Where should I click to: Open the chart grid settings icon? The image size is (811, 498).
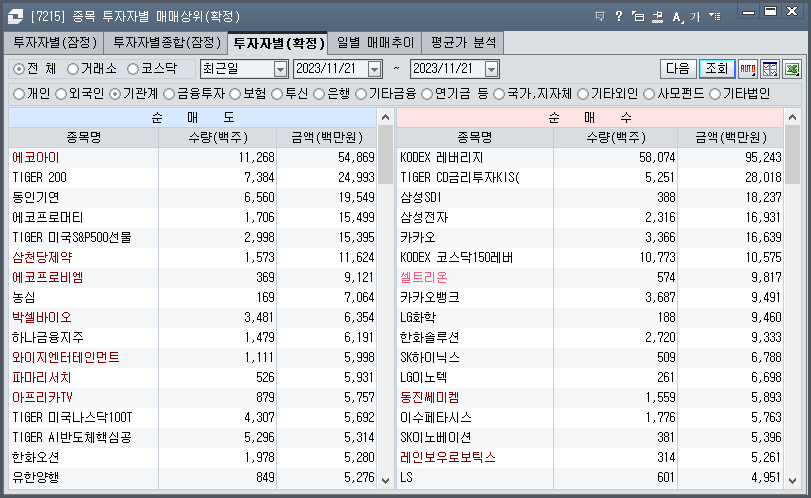pyautogui.click(x=770, y=69)
